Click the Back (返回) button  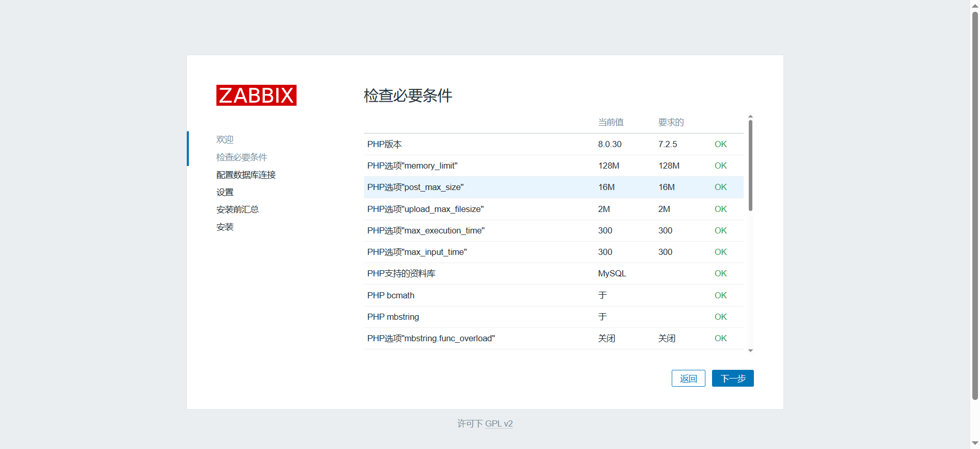(x=688, y=379)
